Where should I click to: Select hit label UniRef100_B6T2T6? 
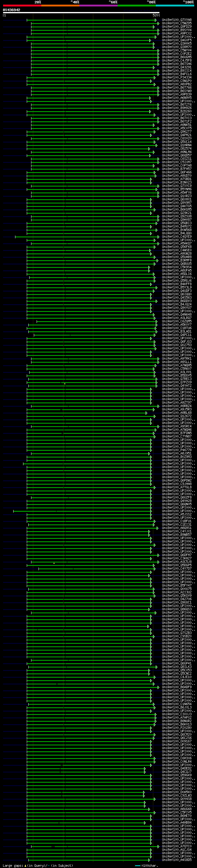coord(177,105)
